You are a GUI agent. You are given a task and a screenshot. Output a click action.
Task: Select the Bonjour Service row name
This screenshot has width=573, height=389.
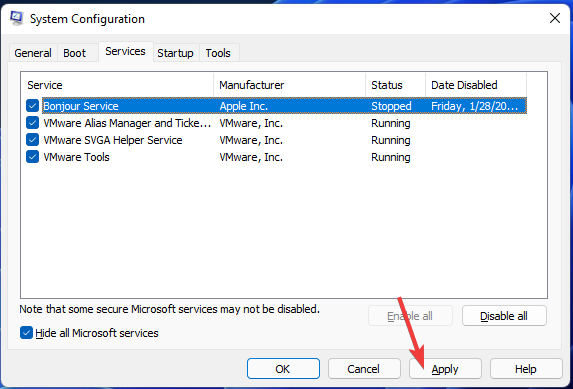click(x=81, y=106)
